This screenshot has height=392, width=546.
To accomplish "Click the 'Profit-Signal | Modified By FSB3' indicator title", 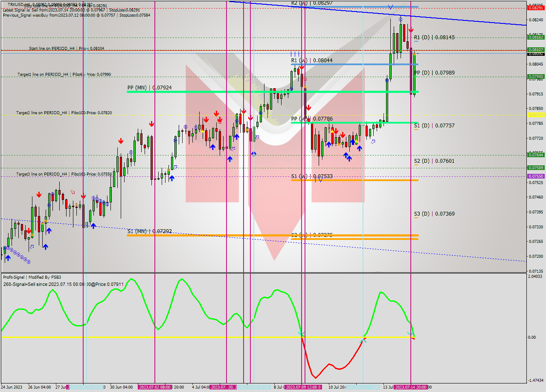I will pos(32,277).
